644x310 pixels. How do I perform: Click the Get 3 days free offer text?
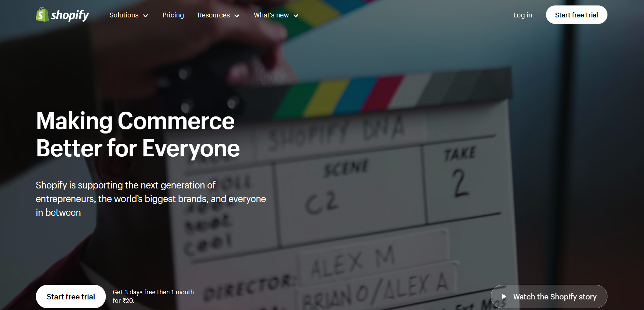(153, 296)
